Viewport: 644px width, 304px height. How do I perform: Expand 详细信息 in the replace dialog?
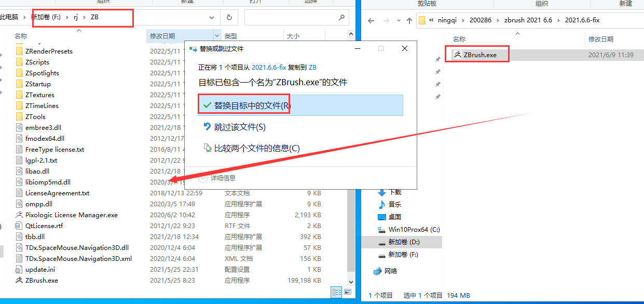pyautogui.click(x=217, y=178)
